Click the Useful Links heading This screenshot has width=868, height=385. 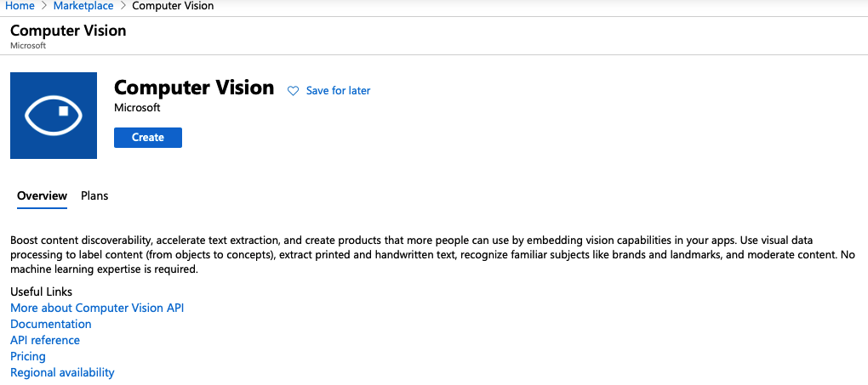[x=42, y=292]
